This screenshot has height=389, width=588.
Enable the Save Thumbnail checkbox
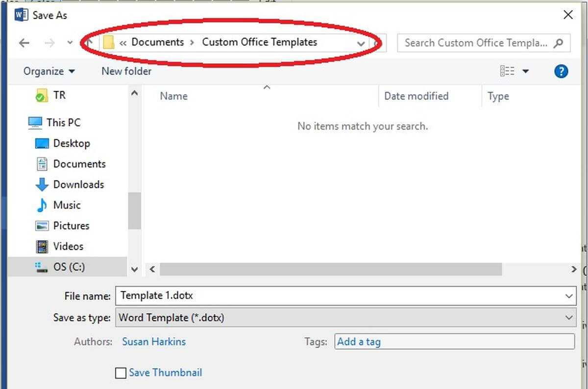[x=121, y=373]
